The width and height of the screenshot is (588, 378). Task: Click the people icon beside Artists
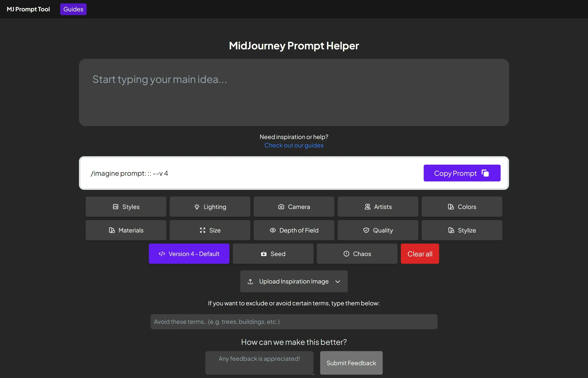(367, 207)
